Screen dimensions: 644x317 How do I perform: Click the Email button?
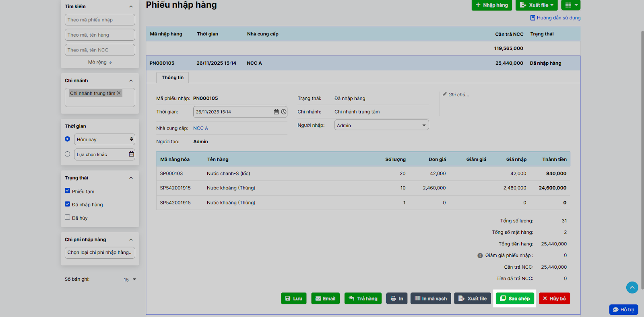(326, 298)
